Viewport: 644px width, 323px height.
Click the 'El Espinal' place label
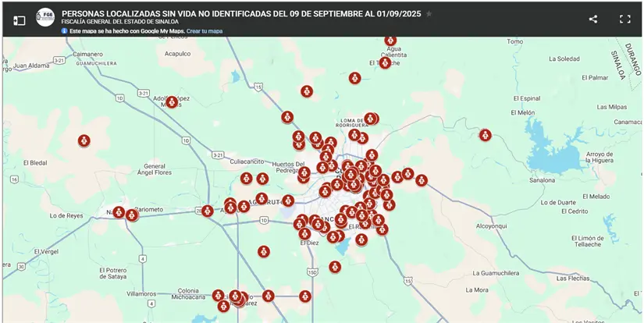click(527, 98)
